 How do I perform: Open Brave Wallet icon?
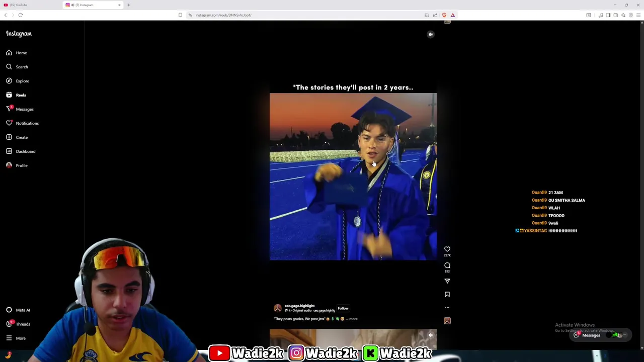tap(615, 15)
